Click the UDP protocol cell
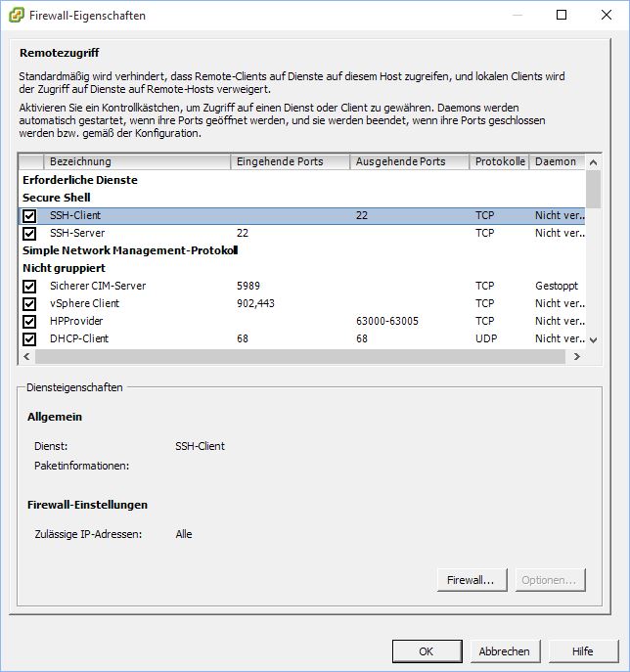The image size is (630, 672). point(486,338)
